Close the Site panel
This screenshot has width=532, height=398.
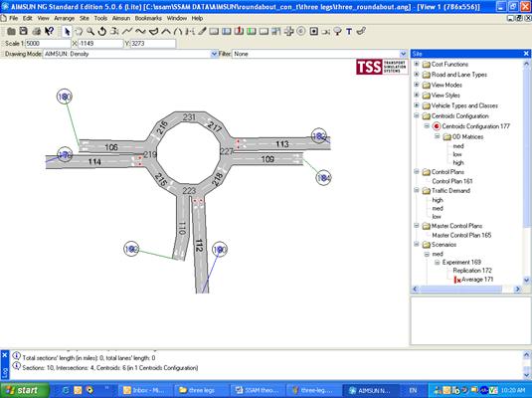tap(526, 54)
